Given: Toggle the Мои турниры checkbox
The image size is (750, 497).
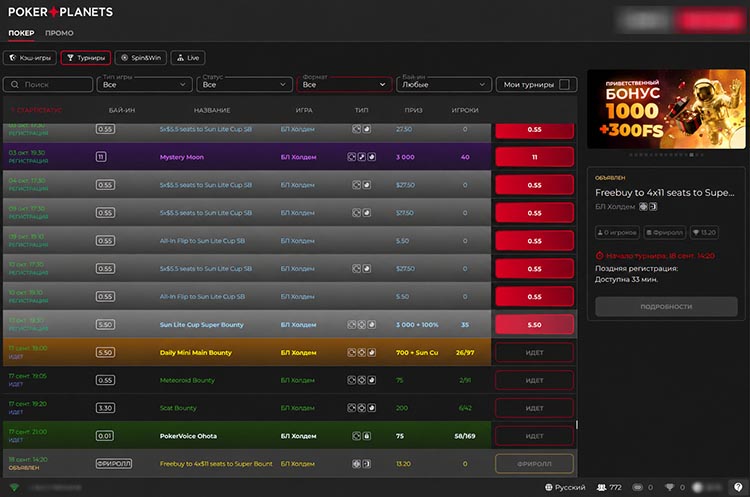Looking at the screenshot, I should click(x=564, y=85).
